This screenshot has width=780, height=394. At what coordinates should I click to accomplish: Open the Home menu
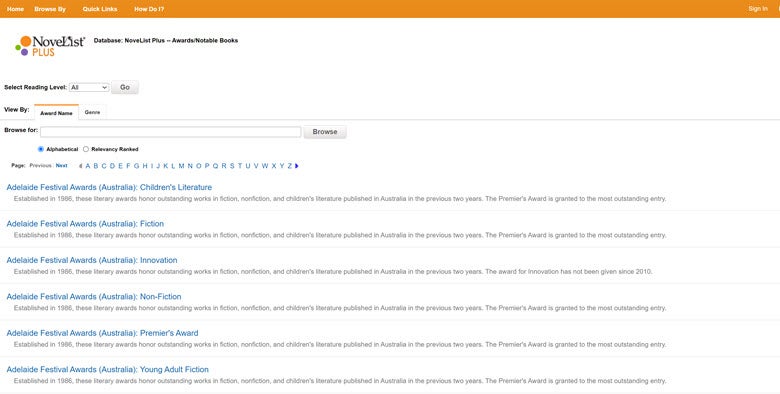click(15, 9)
